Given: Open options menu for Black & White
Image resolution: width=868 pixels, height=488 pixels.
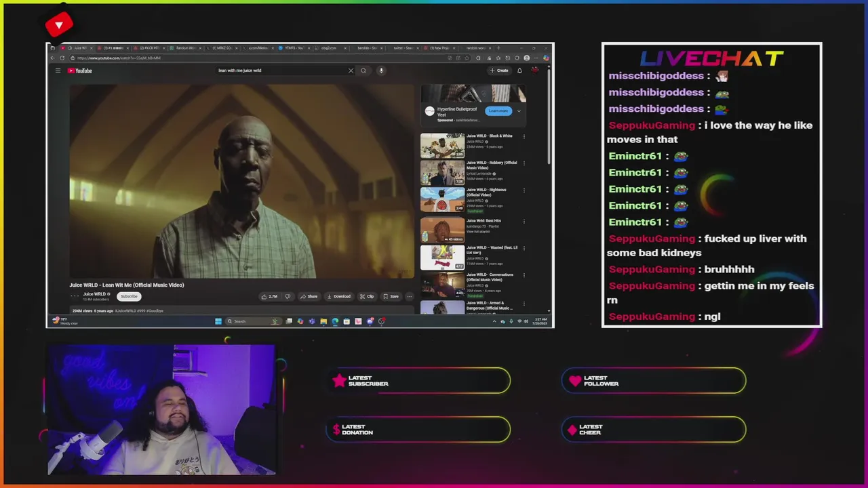Looking at the screenshot, I should (x=524, y=136).
